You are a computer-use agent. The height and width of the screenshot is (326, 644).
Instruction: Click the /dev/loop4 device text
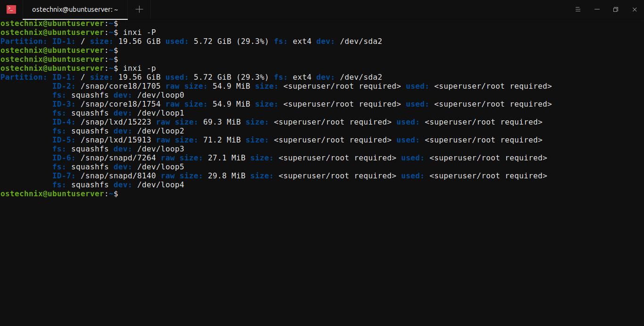(x=160, y=185)
